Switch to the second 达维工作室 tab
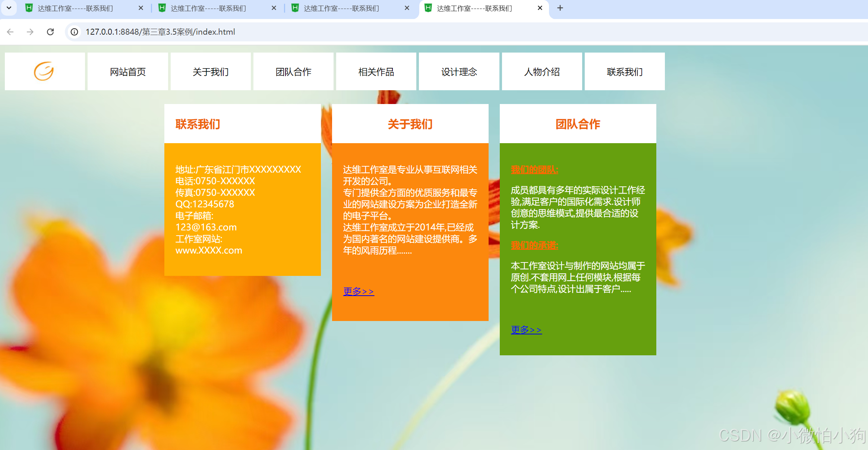The width and height of the screenshot is (868, 450). tap(208, 8)
